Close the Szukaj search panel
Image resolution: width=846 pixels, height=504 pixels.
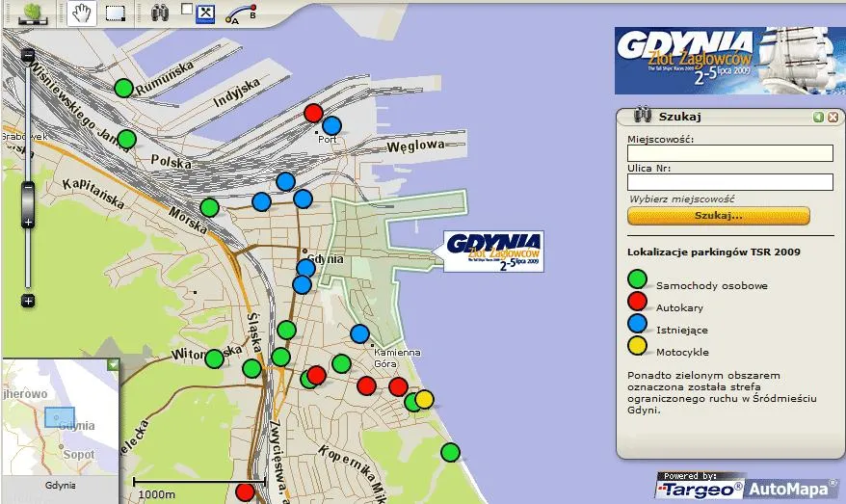(x=832, y=117)
